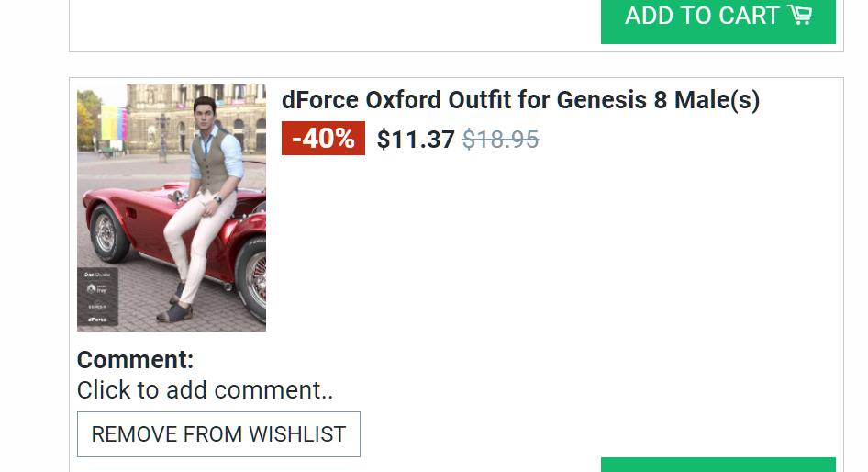Click the red -40% discount badge
This screenshot has width=868, height=472.
point(323,139)
